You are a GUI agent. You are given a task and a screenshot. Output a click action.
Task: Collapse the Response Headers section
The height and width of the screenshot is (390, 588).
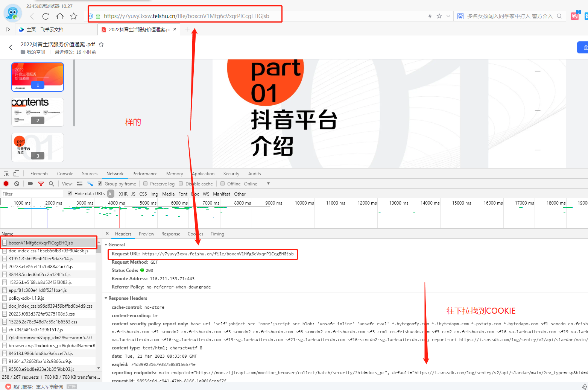(106, 298)
